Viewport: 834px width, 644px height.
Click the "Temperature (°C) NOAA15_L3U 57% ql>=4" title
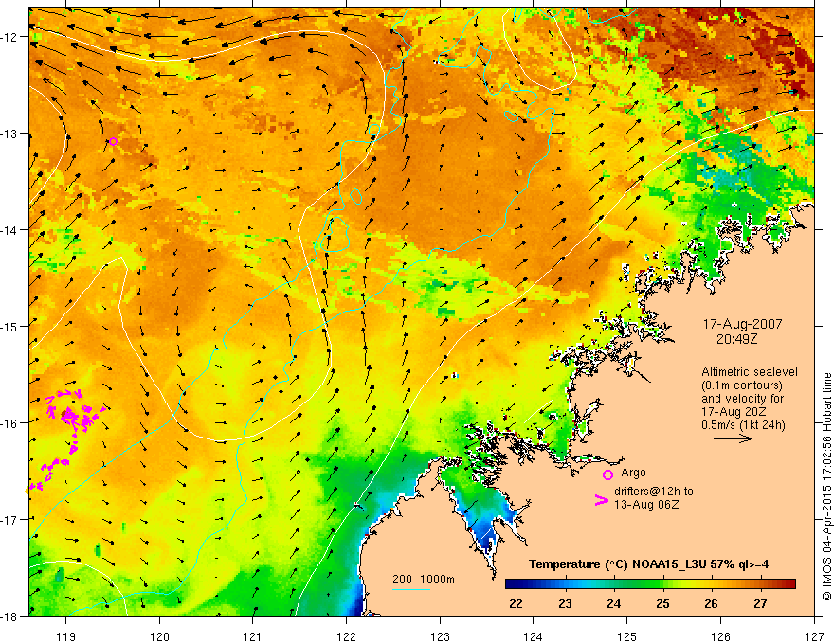click(x=648, y=564)
